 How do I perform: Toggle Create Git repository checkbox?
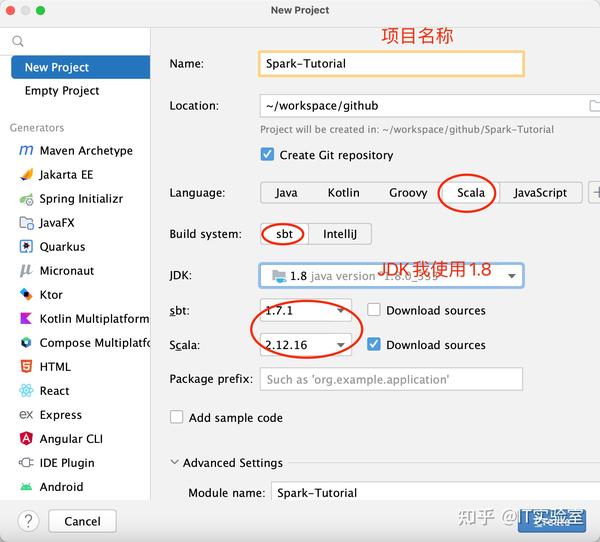pos(267,155)
